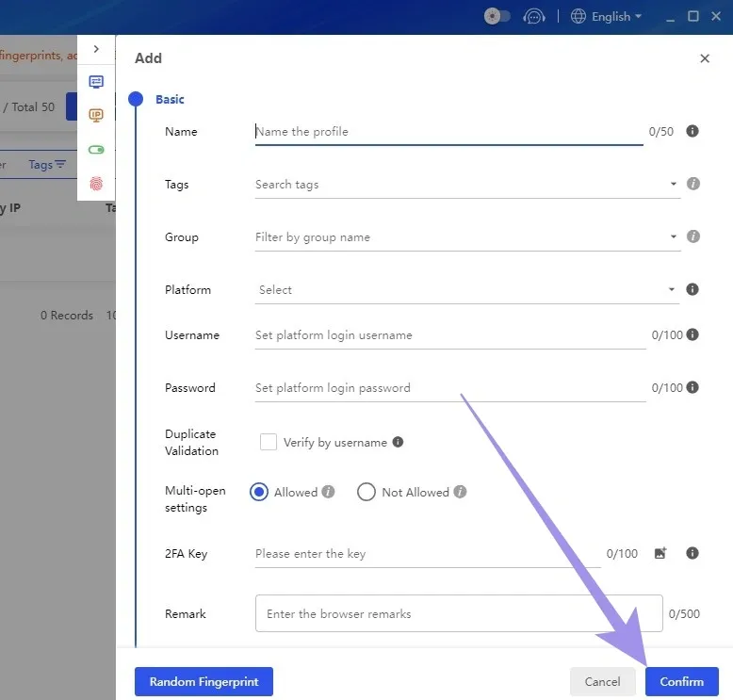The height and width of the screenshot is (700, 733).
Task: Click the Confirm button
Action: (681, 681)
